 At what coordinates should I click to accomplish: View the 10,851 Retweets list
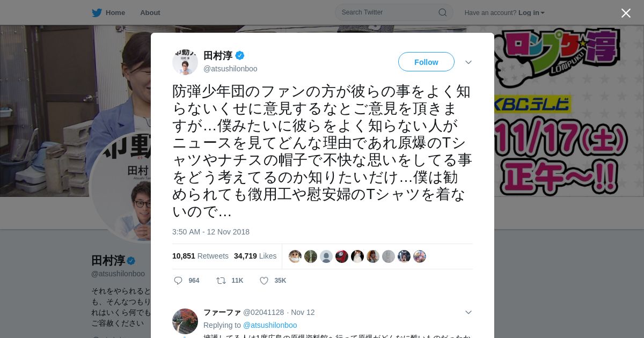[200, 256]
